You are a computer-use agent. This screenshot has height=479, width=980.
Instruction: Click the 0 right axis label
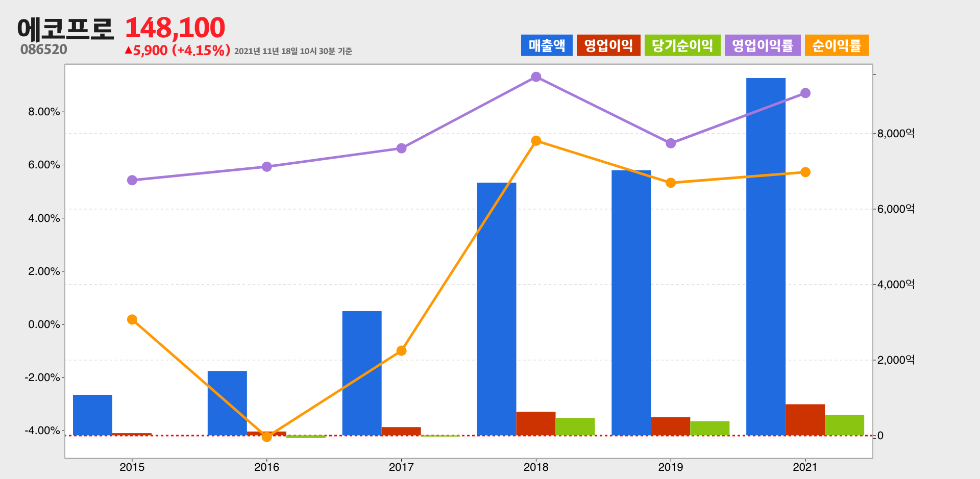tap(880, 436)
